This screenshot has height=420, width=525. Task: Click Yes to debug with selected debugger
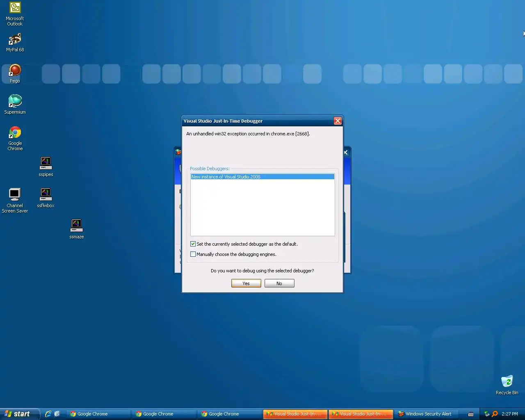pyautogui.click(x=246, y=283)
